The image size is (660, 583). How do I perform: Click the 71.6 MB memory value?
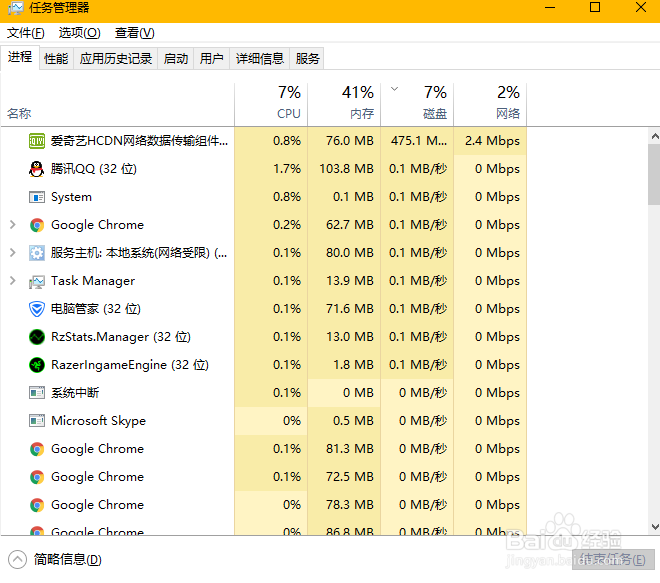point(350,309)
